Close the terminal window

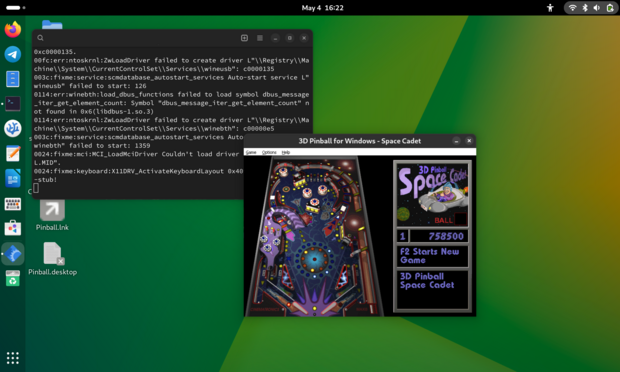[x=304, y=38]
